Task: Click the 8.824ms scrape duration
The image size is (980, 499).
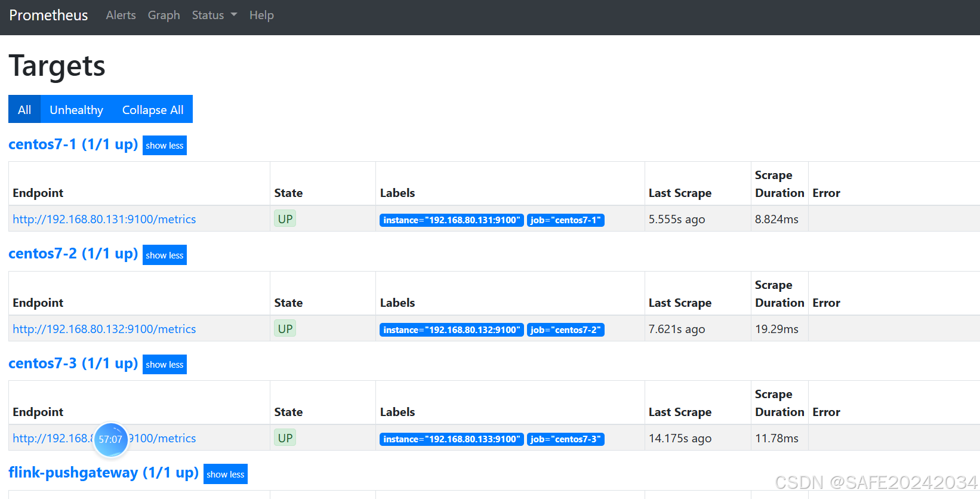Action: click(x=776, y=219)
